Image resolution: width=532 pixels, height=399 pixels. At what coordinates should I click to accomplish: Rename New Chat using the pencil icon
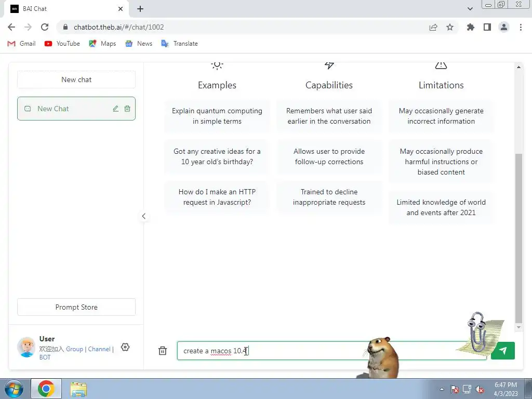point(116,109)
